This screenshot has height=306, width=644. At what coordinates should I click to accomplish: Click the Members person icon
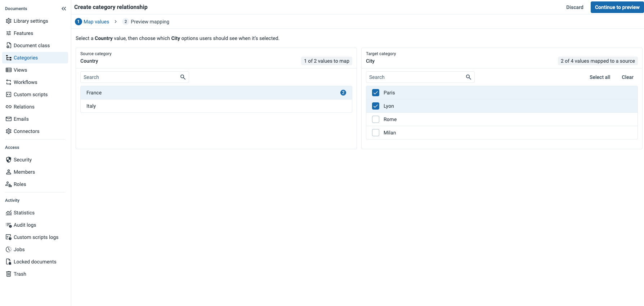pos(9,172)
